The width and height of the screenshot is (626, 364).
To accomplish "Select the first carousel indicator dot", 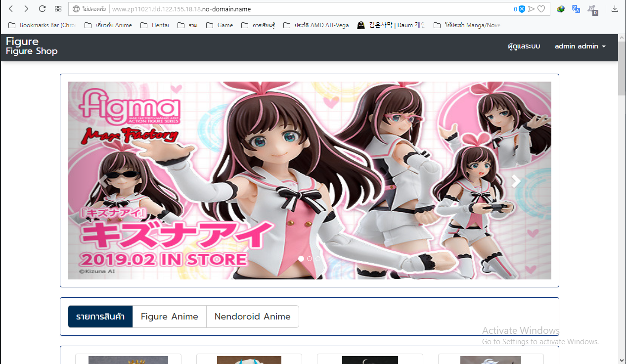I will 301,259.
